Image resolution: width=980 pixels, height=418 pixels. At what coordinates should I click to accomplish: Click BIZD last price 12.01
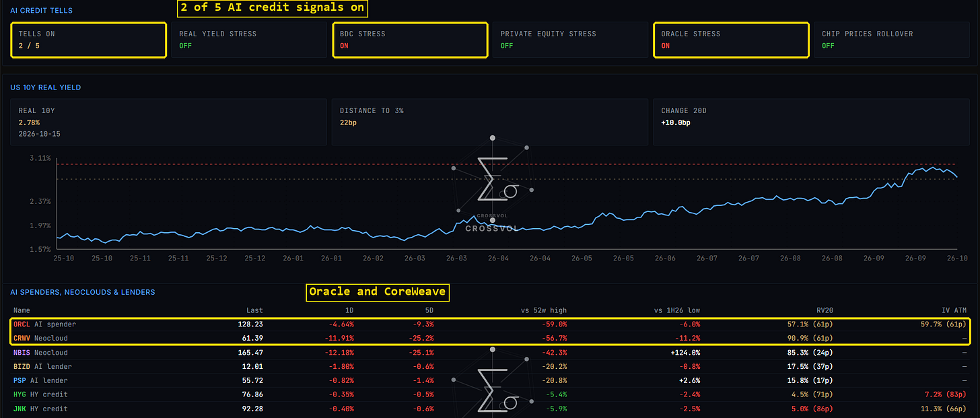point(252,367)
